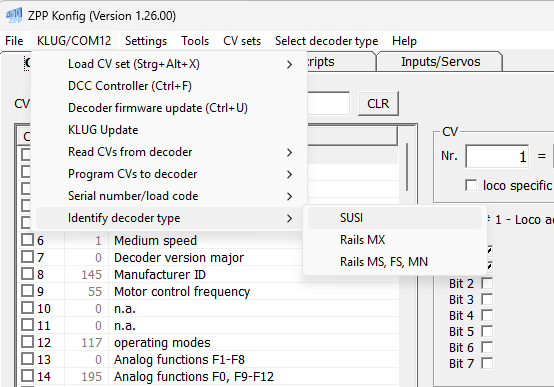Open the Tools menu
Screen dimensions: 554x387
tap(195, 41)
